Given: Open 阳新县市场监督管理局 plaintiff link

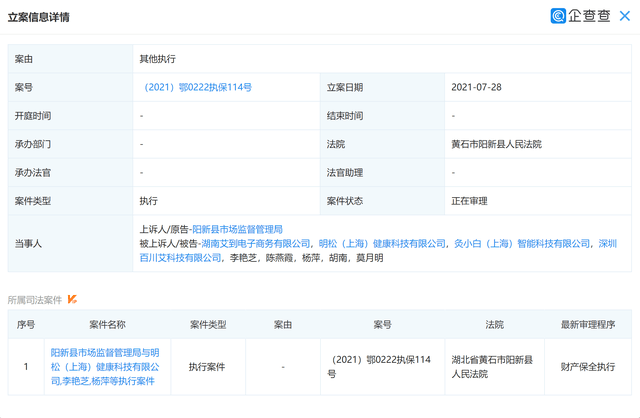Looking at the screenshot, I should pos(237,229).
